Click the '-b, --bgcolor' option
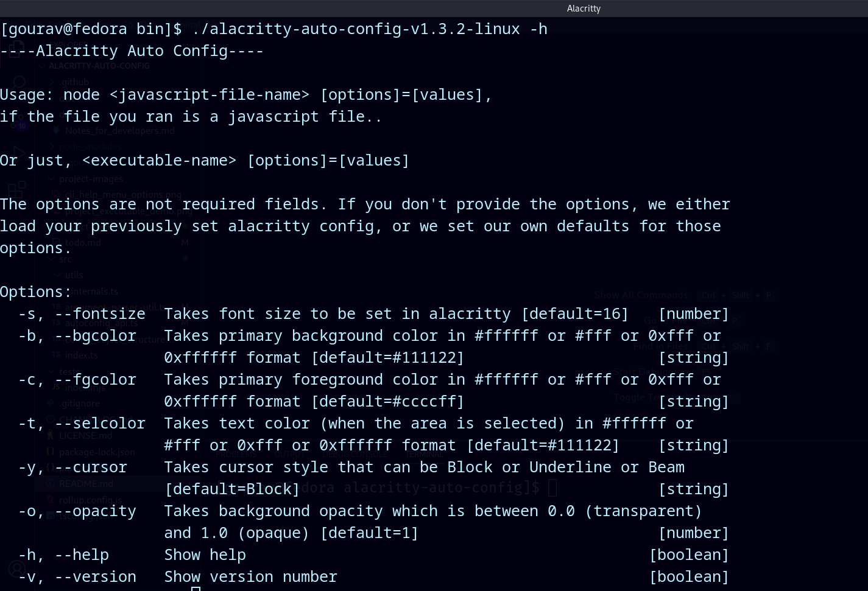The width and height of the screenshot is (868, 591). pos(77,335)
